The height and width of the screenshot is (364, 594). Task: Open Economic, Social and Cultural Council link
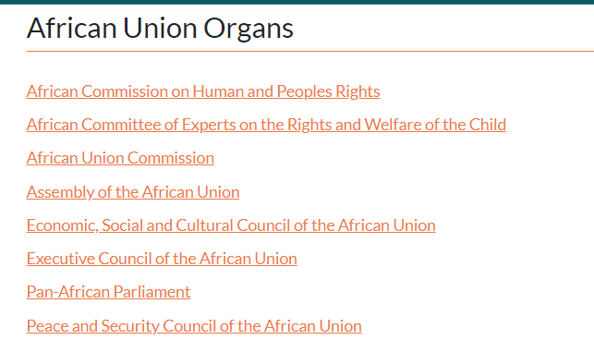point(231,225)
